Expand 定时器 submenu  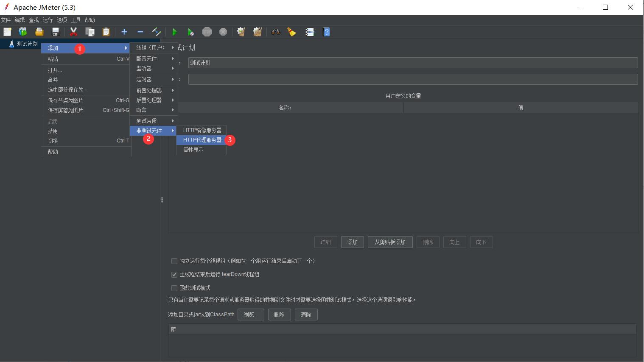154,79
